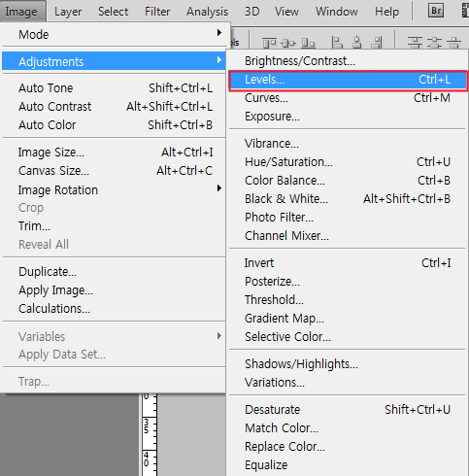Open the Selective Color adjustment
This screenshot has height=476, width=469.
tap(348, 337)
